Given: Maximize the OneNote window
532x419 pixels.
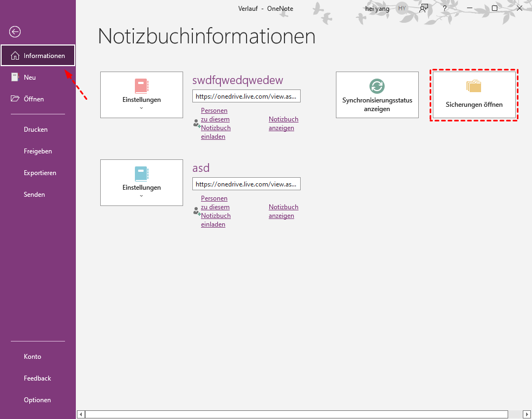Looking at the screenshot, I should [495, 8].
